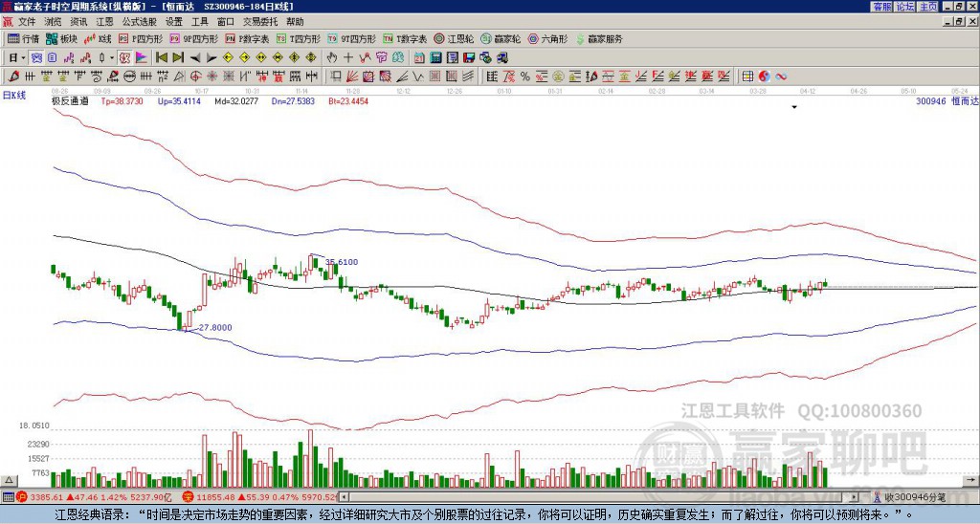Click the Md=32.0277 indicator value
Viewport: 980px width, 524px height.
pyautogui.click(x=236, y=100)
